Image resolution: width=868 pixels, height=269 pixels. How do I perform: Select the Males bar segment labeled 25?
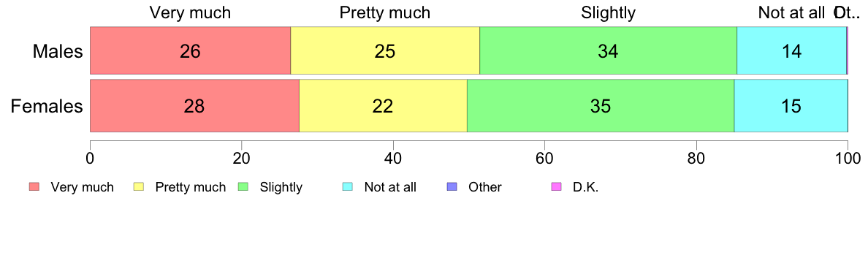point(385,50)
